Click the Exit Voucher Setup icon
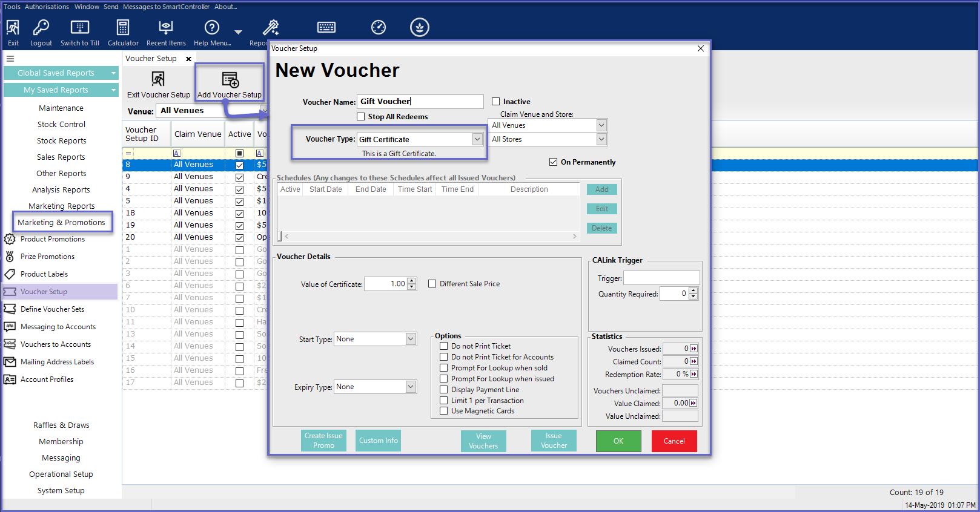This screenshot has width=980, height=512. pyautogui.click(x=158, y=80)
